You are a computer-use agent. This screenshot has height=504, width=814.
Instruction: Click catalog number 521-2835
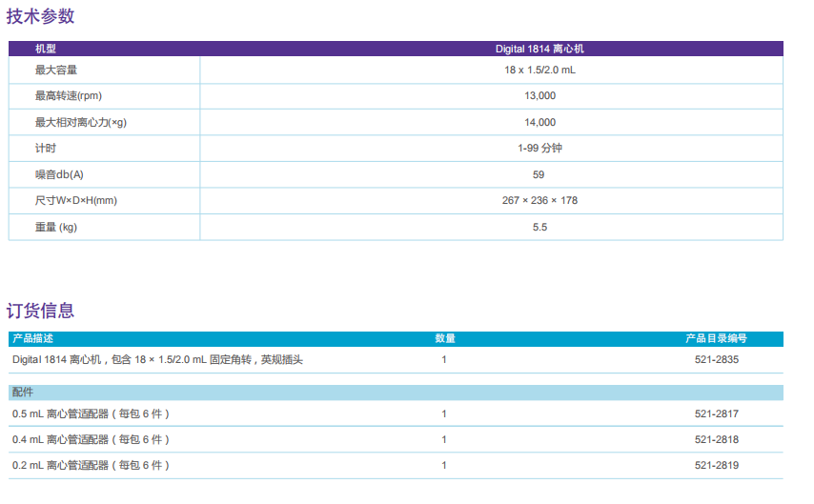pos(717,359)
